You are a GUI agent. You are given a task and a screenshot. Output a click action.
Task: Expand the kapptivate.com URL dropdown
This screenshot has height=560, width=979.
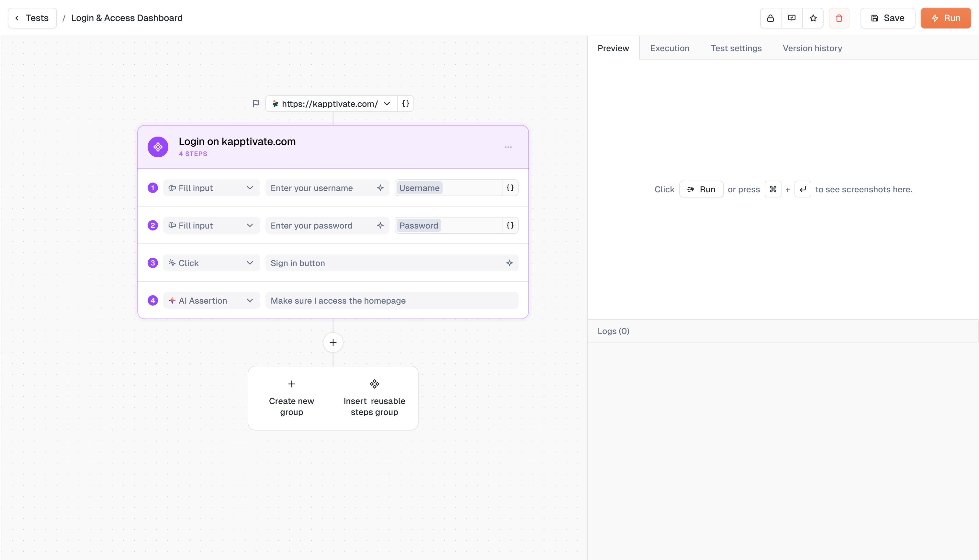click(387, 104)
